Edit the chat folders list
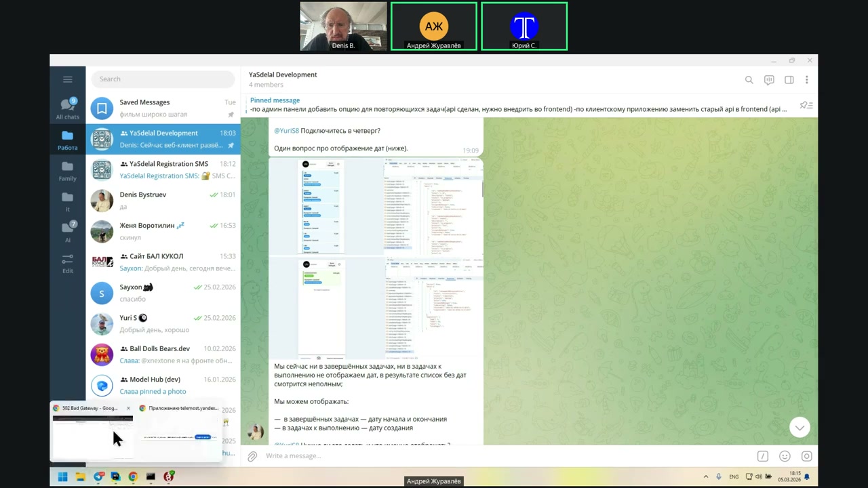 (x=67, y=264)
